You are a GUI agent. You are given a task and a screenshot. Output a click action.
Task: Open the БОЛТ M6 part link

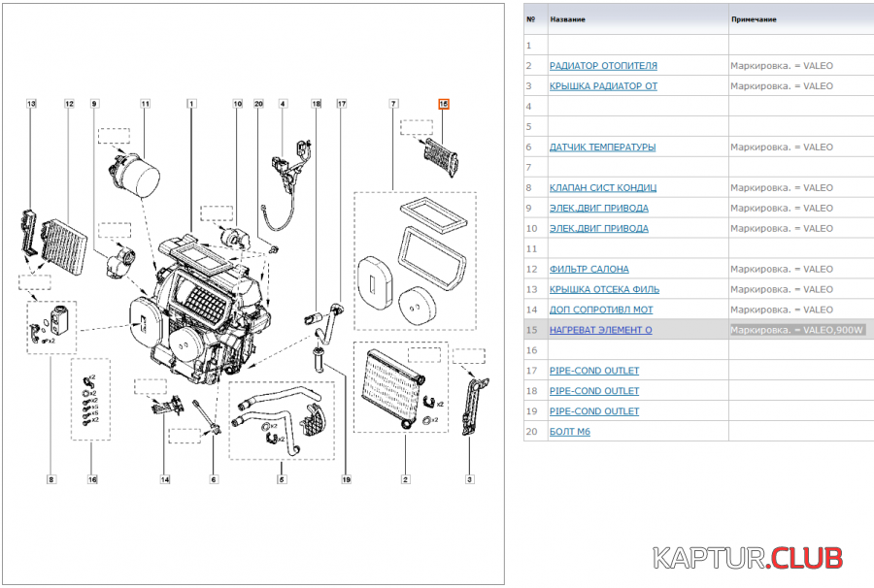tap(569, 432)
